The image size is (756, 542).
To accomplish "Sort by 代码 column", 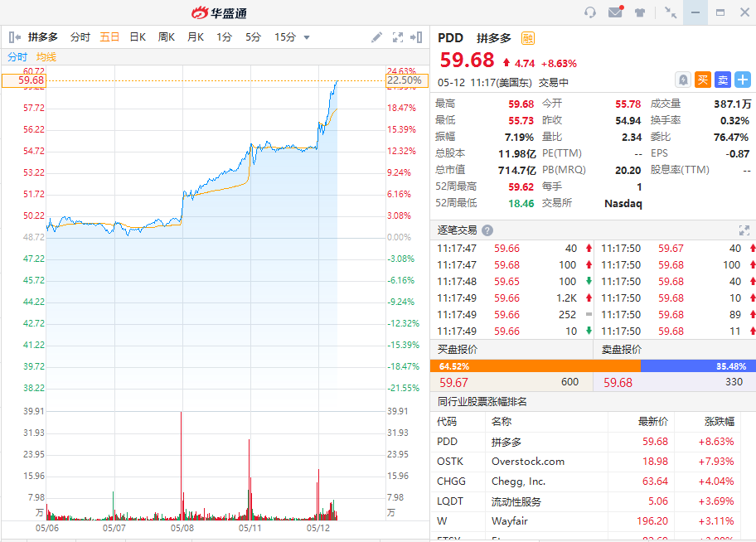I will click(447, 422).
